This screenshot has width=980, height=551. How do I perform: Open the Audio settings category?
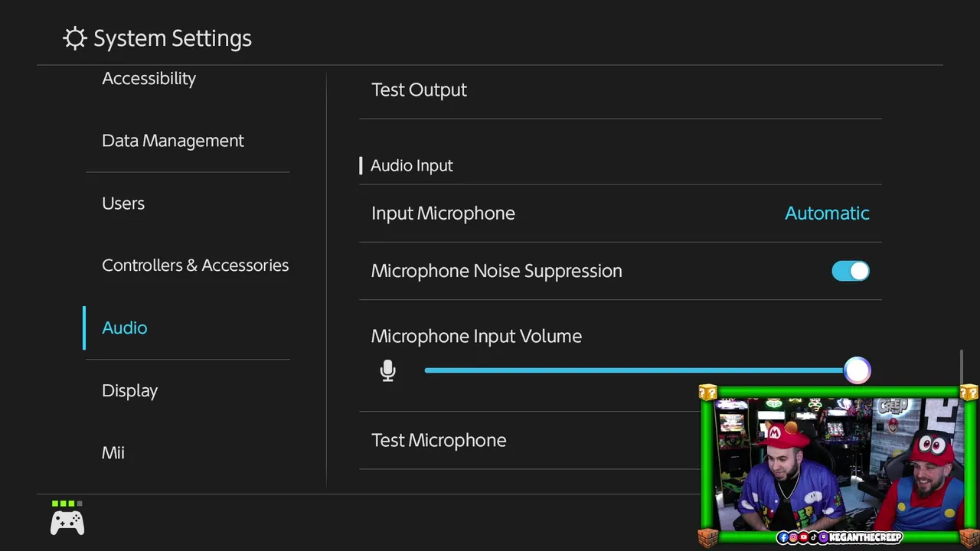click(124, 328)
